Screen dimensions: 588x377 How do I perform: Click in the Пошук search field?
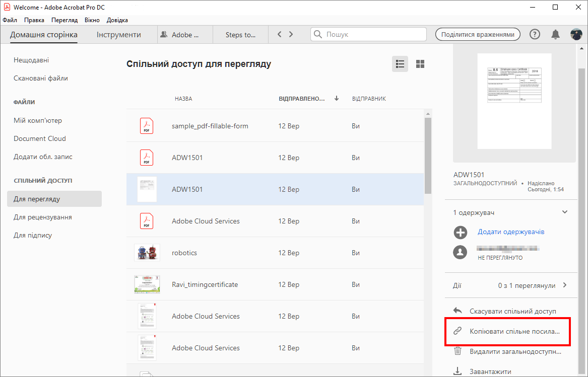(x=368, y=34)
